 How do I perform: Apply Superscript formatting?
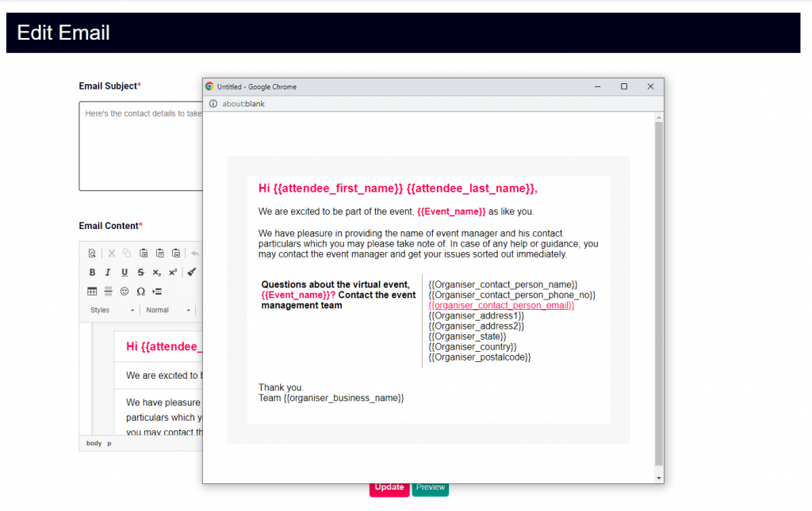click(x=173, y=272)
